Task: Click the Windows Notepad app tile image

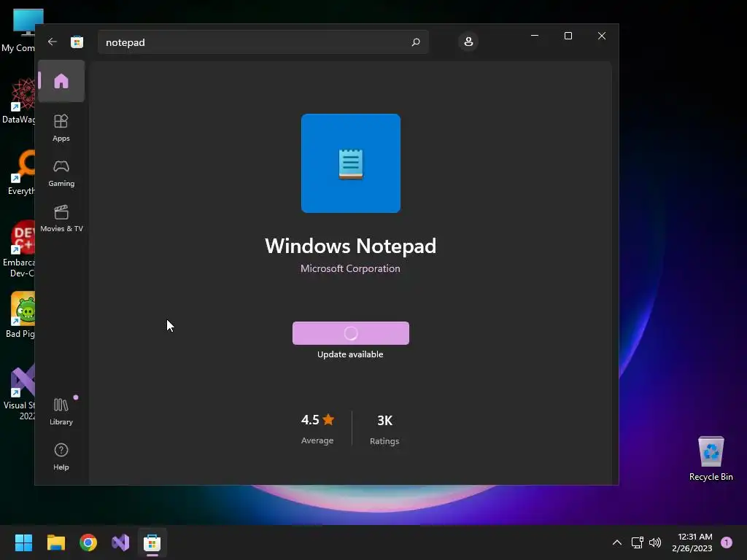Action: point(351,163)
